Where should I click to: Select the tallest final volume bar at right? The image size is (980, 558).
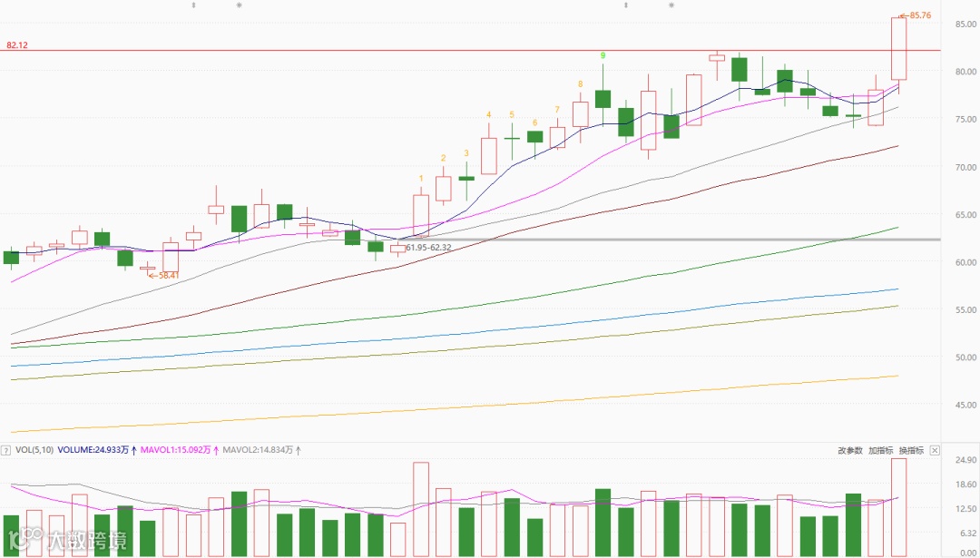[898, 507]
